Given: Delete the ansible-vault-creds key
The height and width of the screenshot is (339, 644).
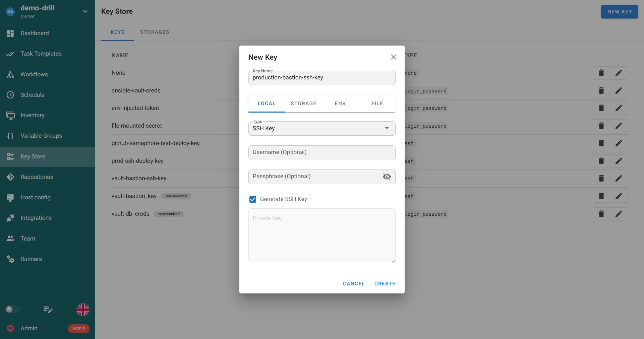Looking at the screenshot, I should coord(601,90).
